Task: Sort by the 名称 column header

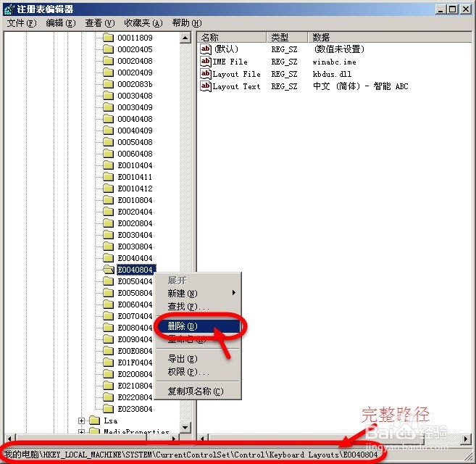Action: (x=233, y=38)
